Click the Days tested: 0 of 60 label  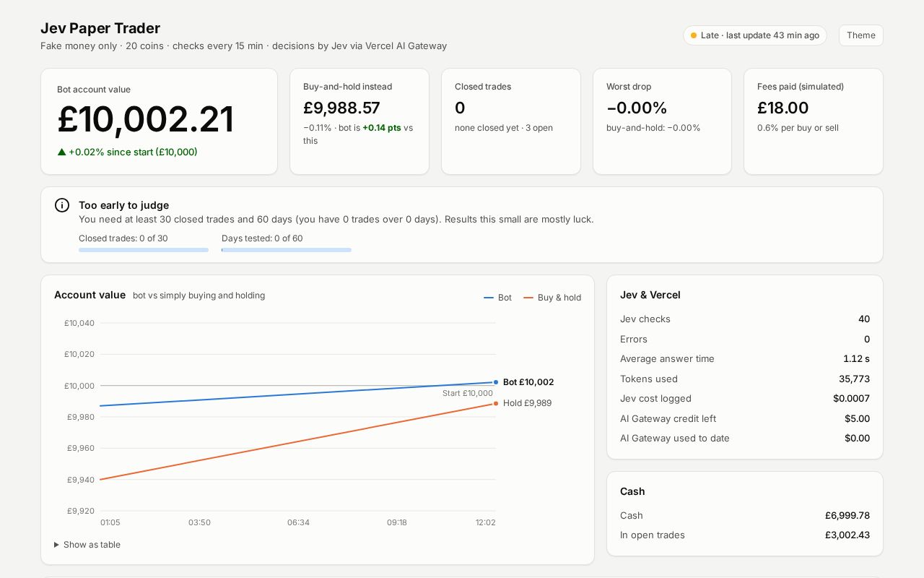pos(262,238)
